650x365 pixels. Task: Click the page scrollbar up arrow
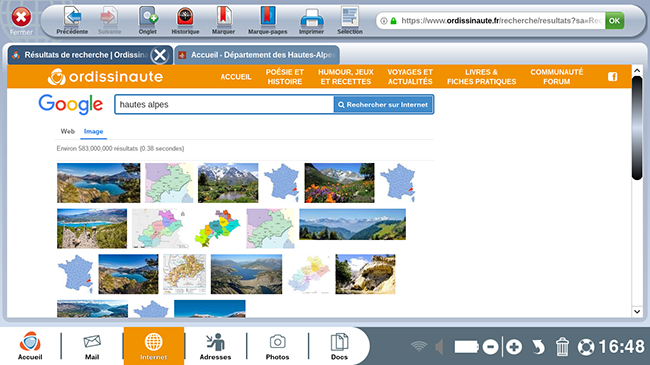click(637, 71)
